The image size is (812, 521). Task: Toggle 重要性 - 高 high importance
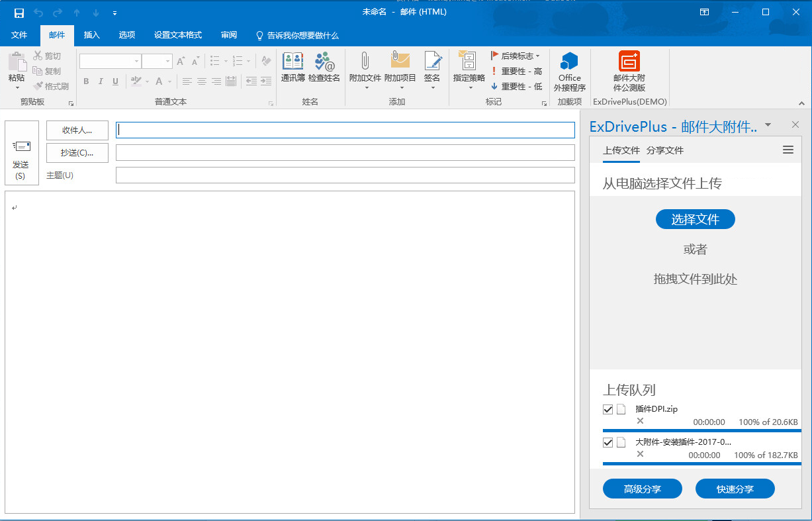517,71
